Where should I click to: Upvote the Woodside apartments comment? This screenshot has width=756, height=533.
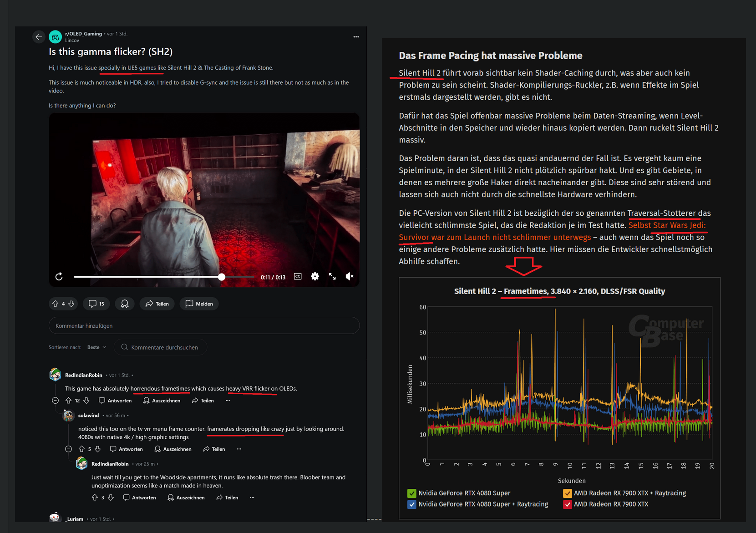tap(95, 497)
